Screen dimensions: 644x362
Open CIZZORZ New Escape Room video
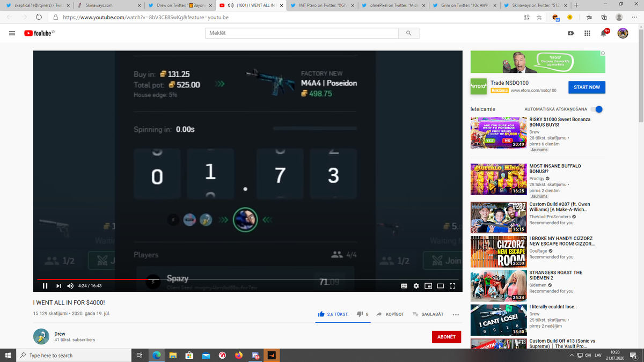pos(561,241)
